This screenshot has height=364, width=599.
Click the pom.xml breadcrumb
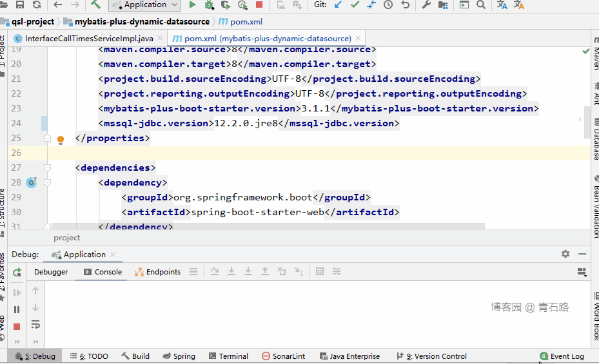pos(246,22)
